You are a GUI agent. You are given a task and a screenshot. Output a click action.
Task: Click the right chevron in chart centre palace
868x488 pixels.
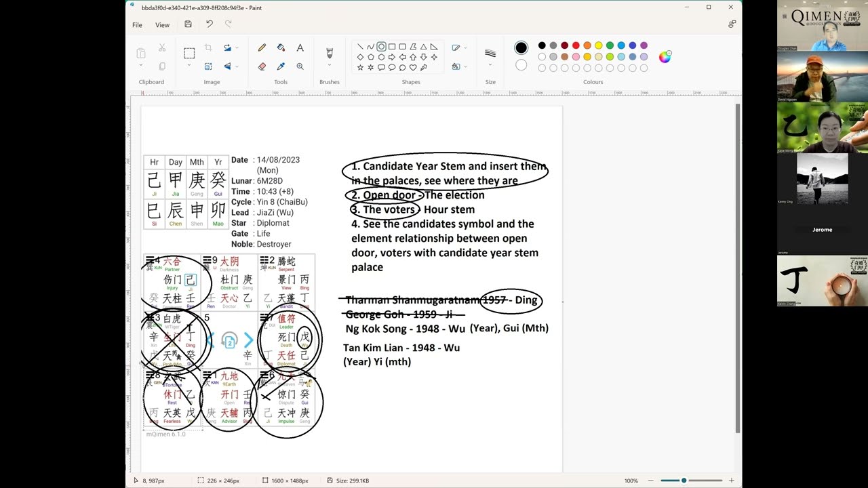pyautogui.click(x=248, y=340)
